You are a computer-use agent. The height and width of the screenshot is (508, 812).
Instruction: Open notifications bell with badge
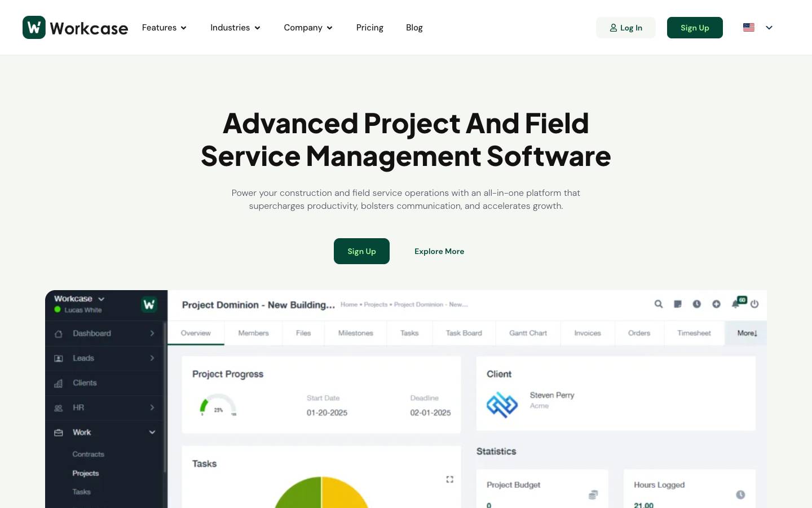pyautogui.click(x=738, y=303)
